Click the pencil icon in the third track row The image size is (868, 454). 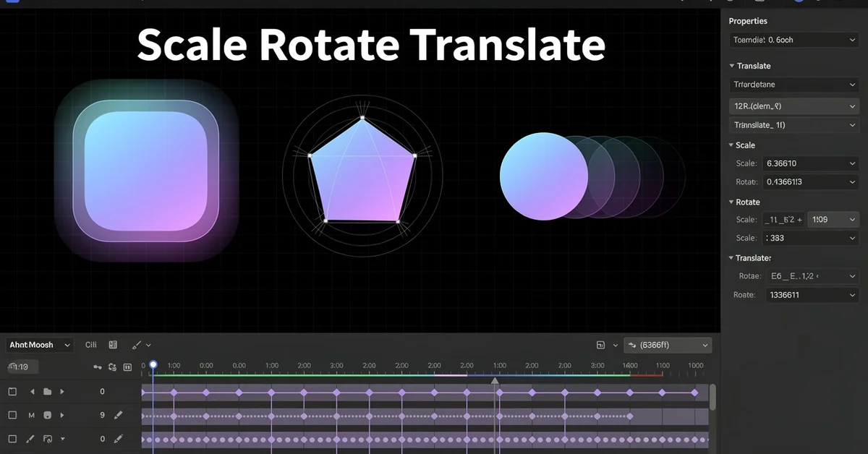coord(119,439)
